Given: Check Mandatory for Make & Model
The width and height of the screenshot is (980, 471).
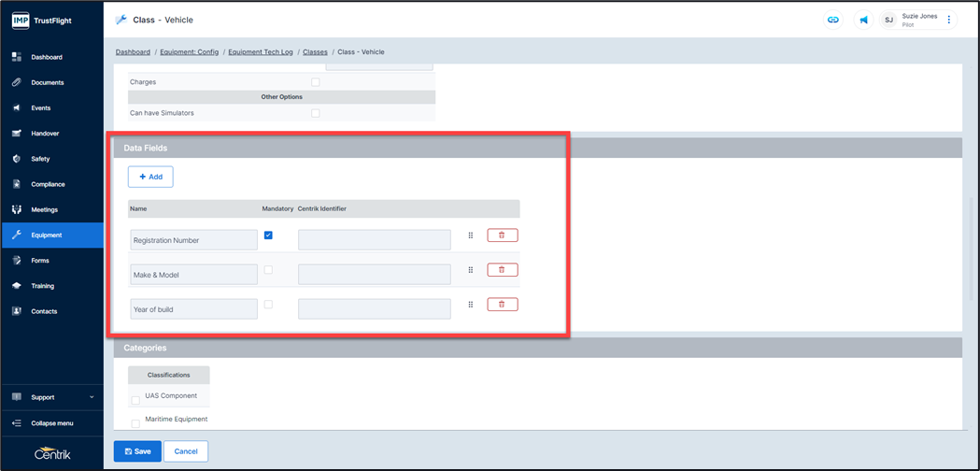Looking at the screenshot, I should [268, 269].
